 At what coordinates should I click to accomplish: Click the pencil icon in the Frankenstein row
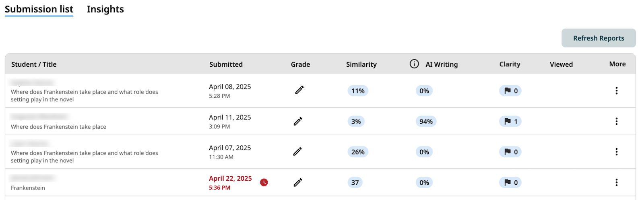click(x=298, y=182)
